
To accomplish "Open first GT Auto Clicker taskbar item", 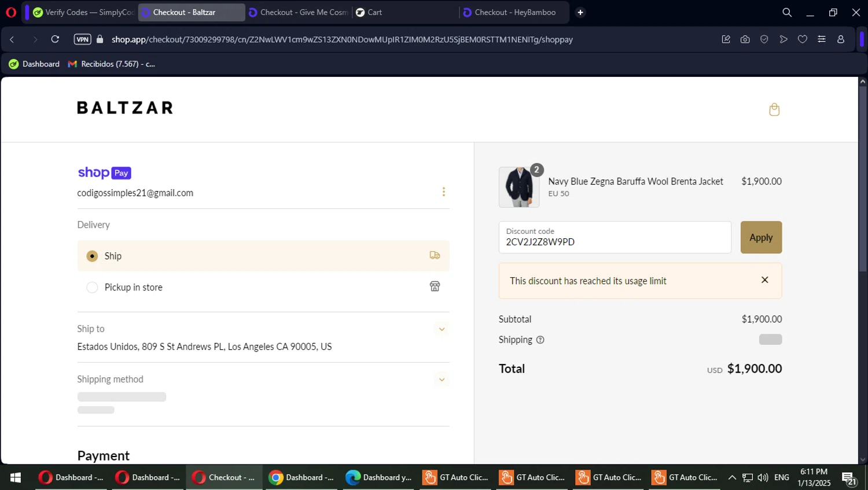I will click(x=455, y=477).
